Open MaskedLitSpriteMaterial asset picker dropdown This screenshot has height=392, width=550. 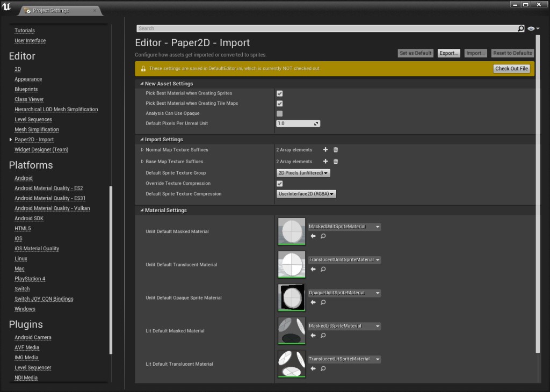(344, 326)
